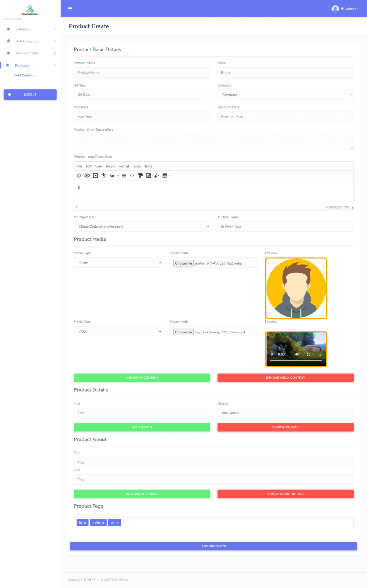Screen dimensions: 367x588
Task: Open the Format menu in the editor
Action: [123, 166]
